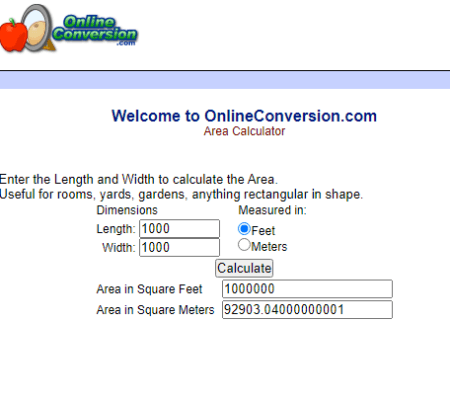Click the 'Enter the Length and Width' instruction text
The width and height of the screenshot is (450, 402).
click(138, 179)
